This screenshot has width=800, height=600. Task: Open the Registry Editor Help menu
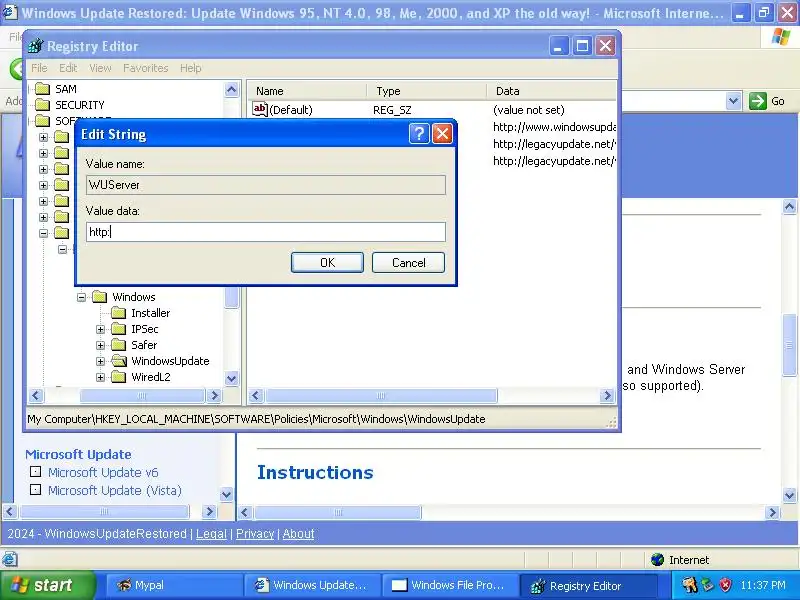coord(190,68)
